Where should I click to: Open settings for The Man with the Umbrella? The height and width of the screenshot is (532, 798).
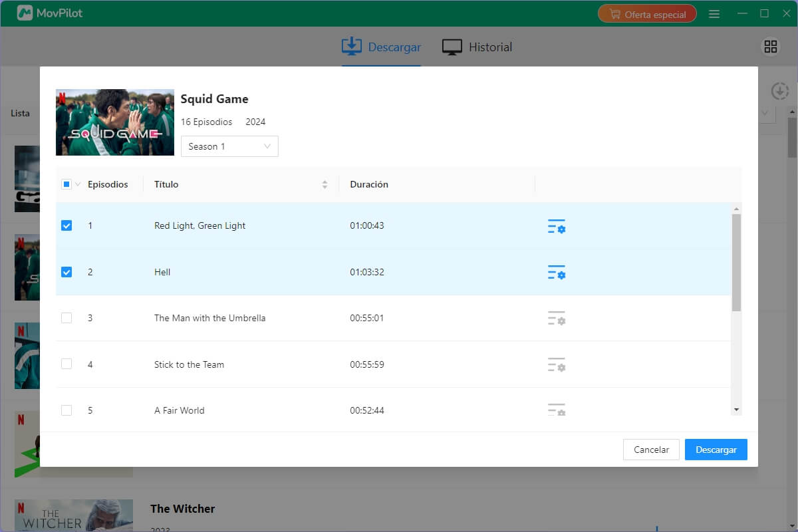pyautogui.click(x=556, y=318)
